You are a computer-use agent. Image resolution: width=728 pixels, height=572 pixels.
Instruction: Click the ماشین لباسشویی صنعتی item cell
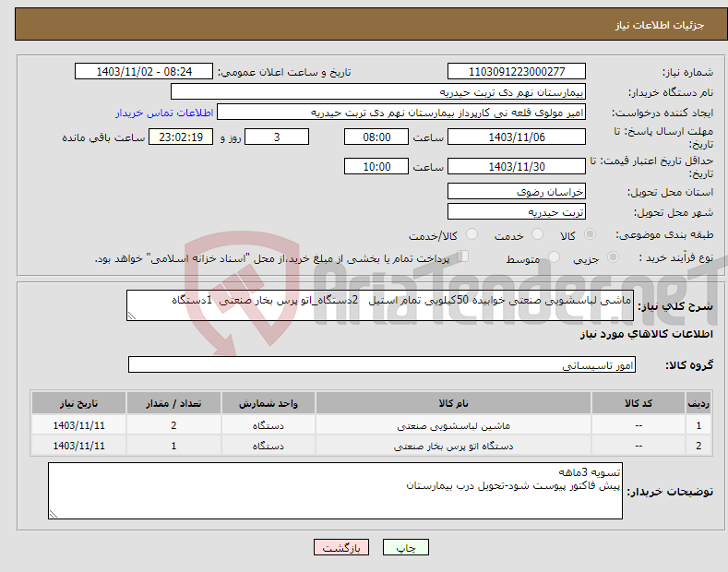[x=453, y=425]
